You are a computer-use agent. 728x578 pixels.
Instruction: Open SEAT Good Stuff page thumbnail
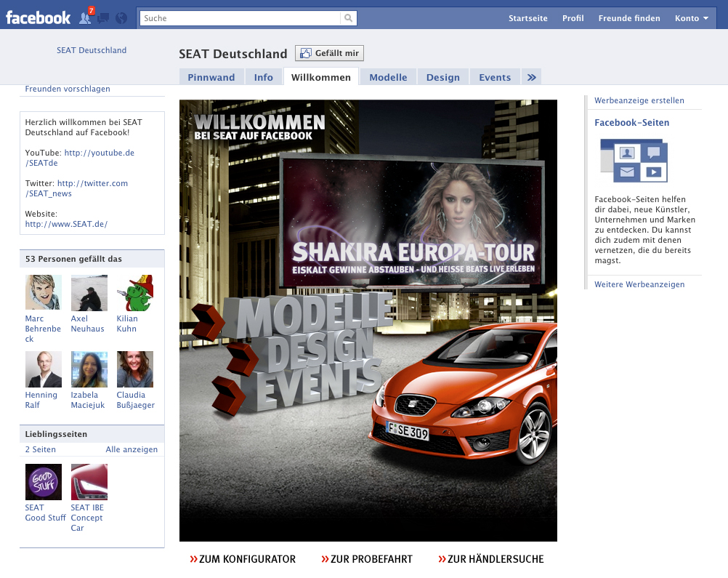tap(43, 482)
